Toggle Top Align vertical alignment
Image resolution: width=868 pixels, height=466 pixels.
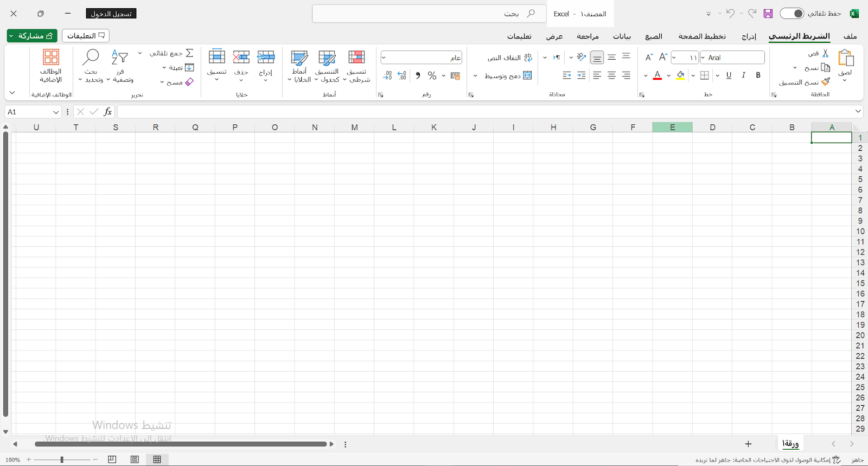tap(626, 57)
